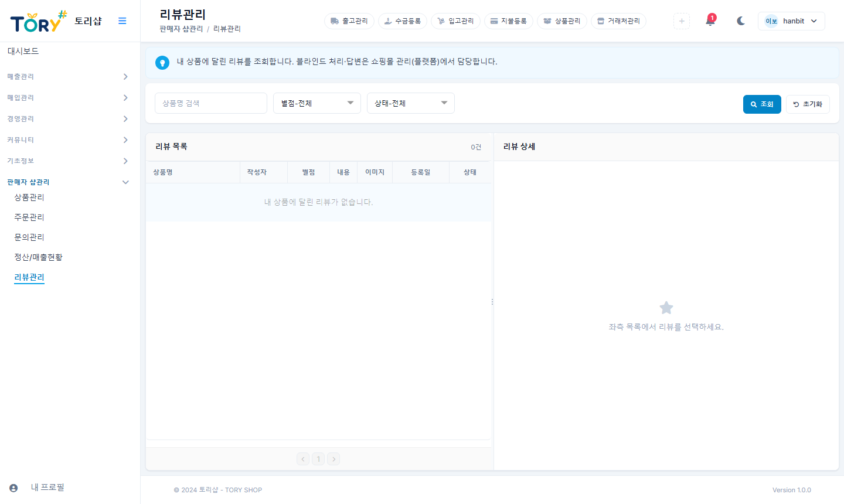
Task: Open 수금등록 shortcut
Action: pos(403,21)
